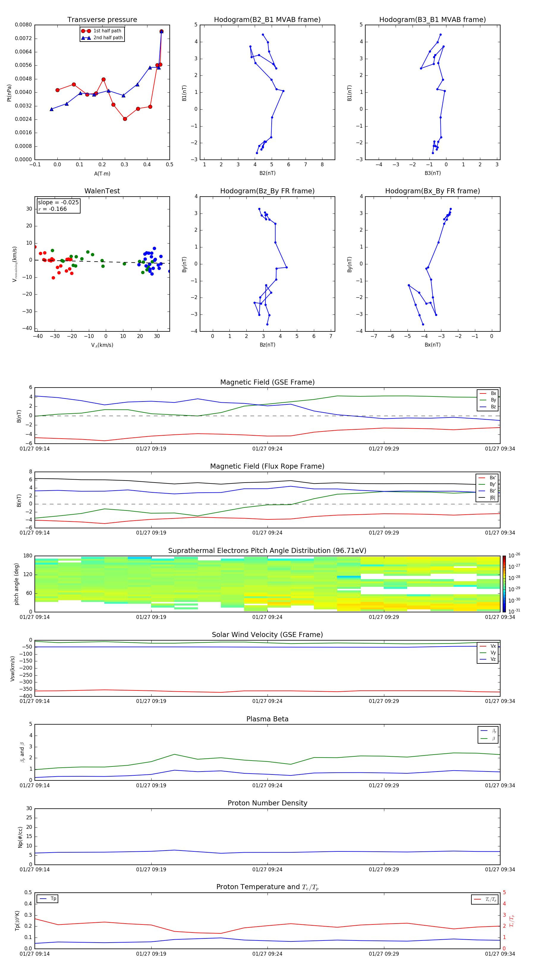Select the 'Vz' legend entry
The width and height of the screenshot is (535, 980).
pyautogui.click(x=488, y=659)
